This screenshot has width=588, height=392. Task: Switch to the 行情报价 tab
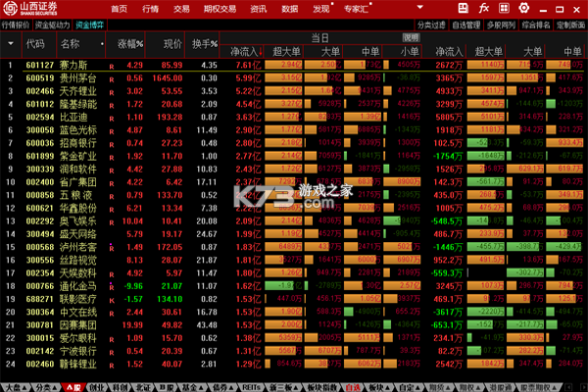tap(16, 25)
